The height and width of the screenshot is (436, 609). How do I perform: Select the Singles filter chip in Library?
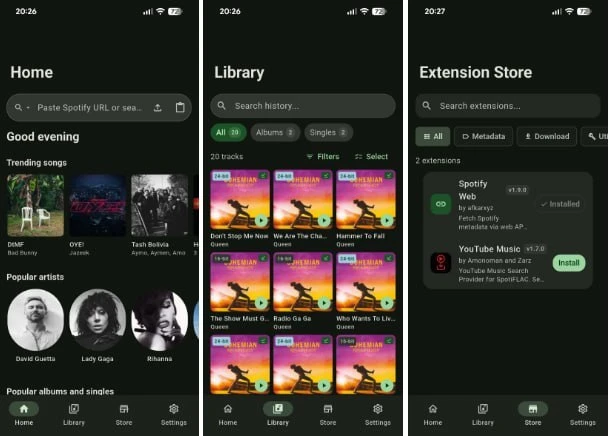(x=329, y=132)
